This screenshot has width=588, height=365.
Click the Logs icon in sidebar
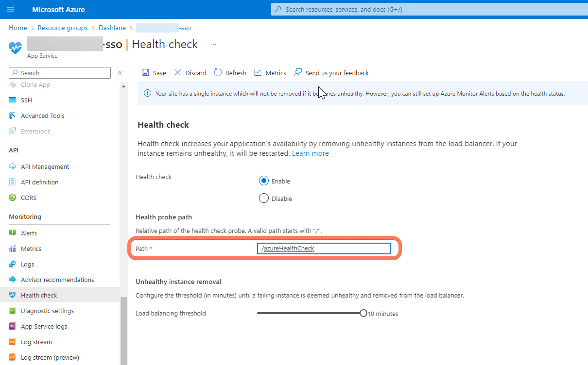coord(13,264)
